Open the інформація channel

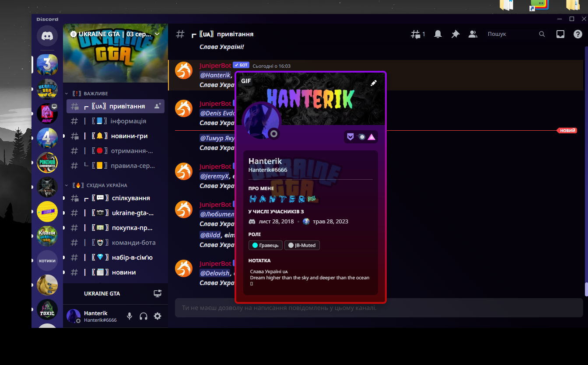(x=115, y=121)
